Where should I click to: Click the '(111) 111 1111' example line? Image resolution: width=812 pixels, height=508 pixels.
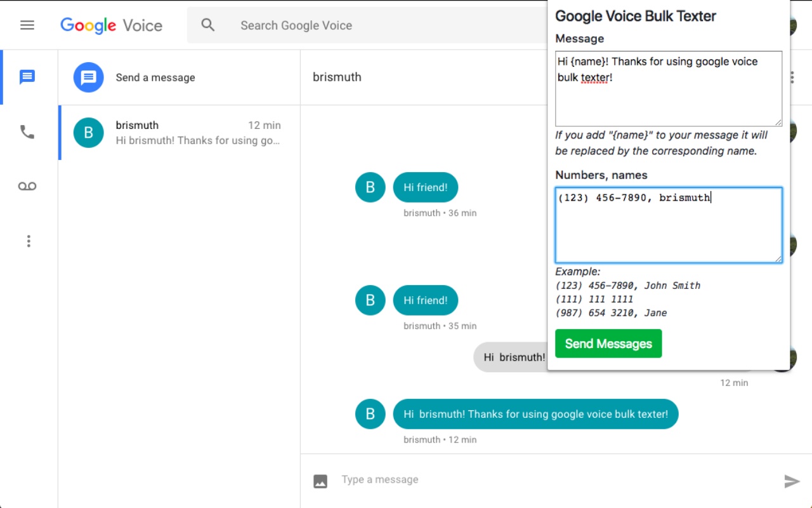tap(594, 299)
